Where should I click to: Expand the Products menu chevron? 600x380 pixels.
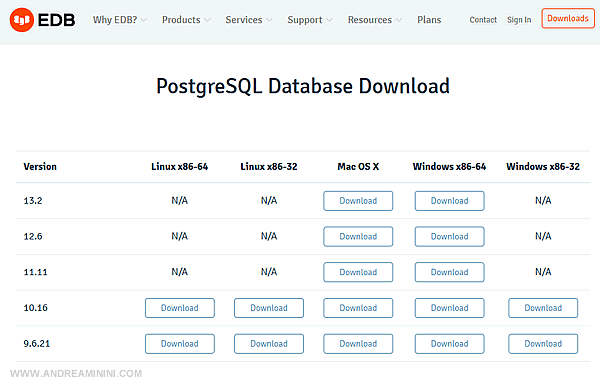(207, 20)
